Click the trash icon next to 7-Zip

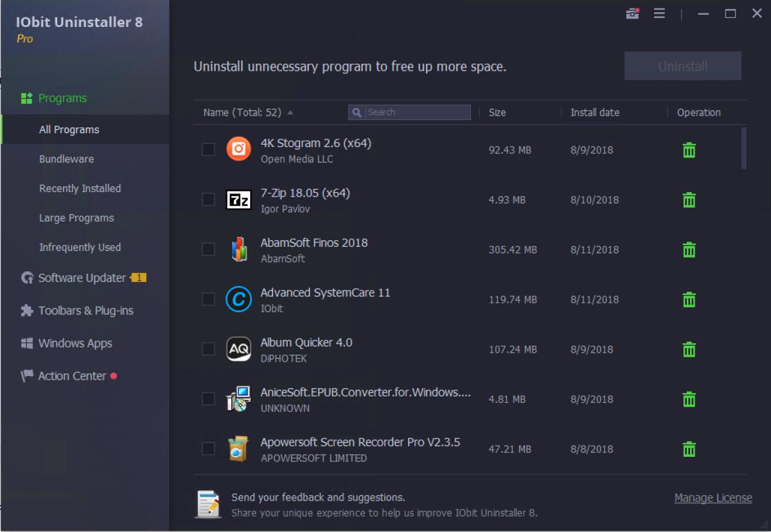click(688, 200)
